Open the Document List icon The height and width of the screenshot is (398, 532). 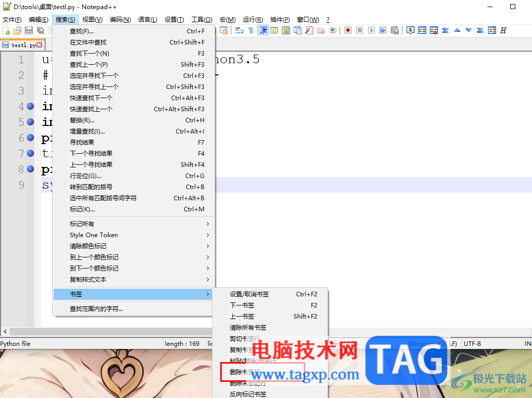click(x=298, y=30)
